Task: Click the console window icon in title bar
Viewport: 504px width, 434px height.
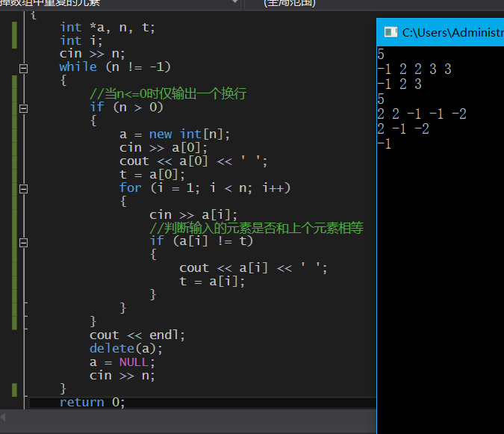Action: pos(390,32)
